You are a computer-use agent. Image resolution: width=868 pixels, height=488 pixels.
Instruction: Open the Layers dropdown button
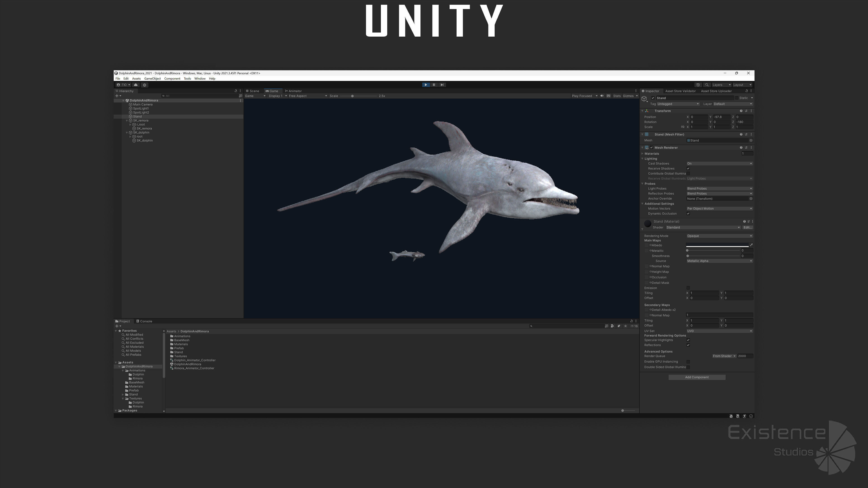(x=722, y=85)
